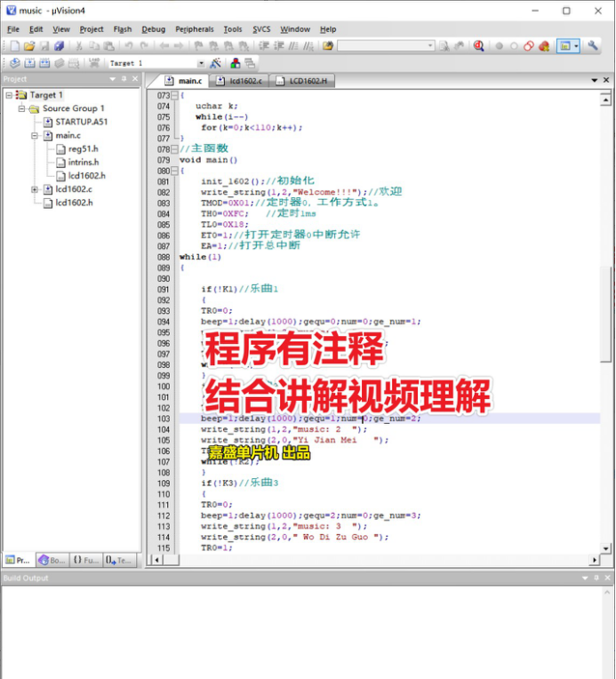Select intrins.h in project tree

point(84,163)
